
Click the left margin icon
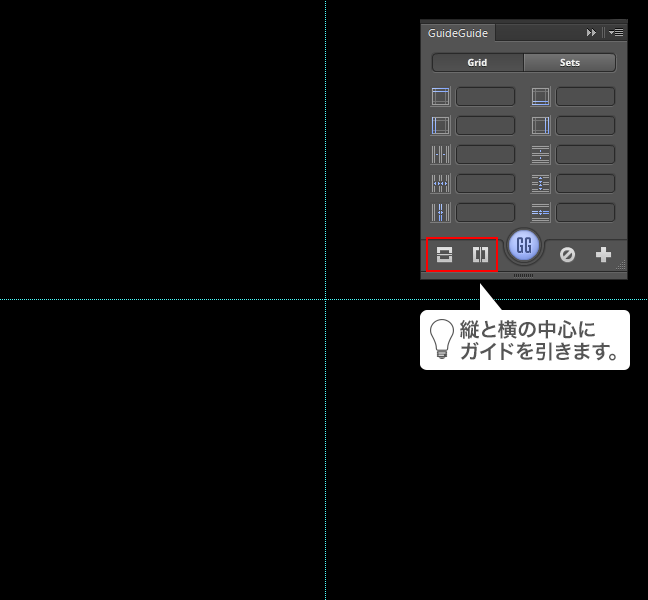(441, 126)
